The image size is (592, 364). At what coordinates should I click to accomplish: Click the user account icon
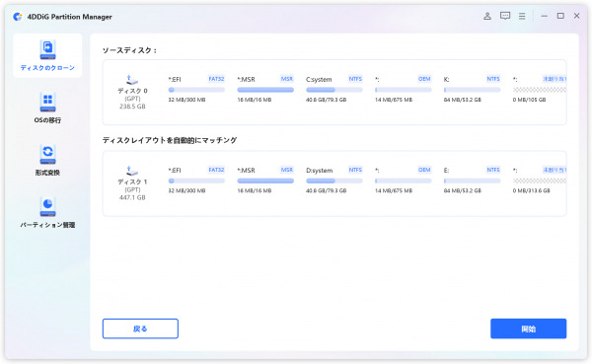(x=487, y=16)
